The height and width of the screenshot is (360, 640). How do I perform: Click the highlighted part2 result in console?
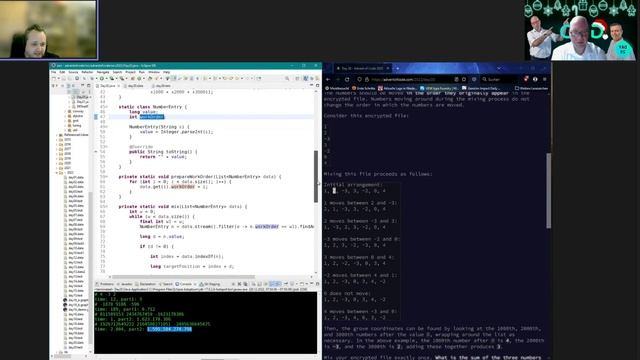169,329
